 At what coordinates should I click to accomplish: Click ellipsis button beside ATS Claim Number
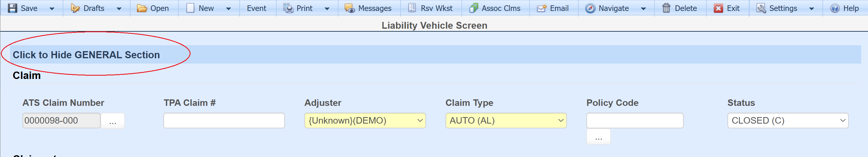pyautogui.click(x=112, y=121)
